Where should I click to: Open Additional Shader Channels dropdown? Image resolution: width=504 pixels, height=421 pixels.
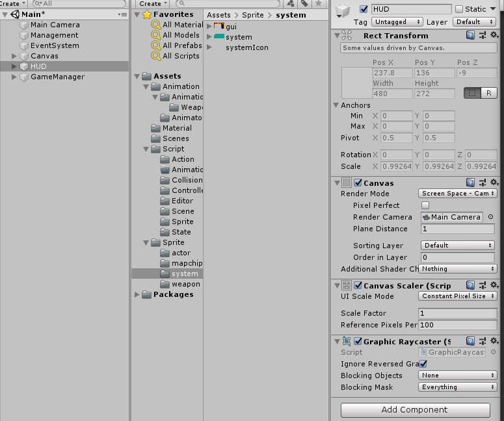458,268
